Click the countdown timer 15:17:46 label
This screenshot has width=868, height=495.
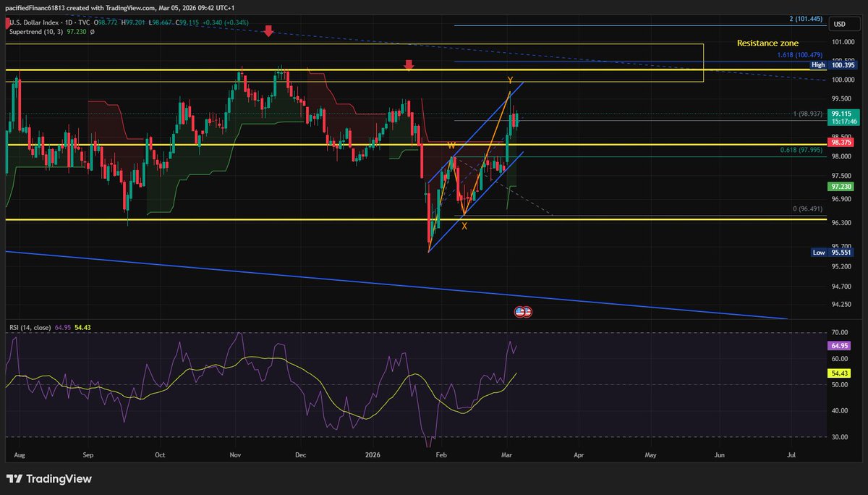844,122
